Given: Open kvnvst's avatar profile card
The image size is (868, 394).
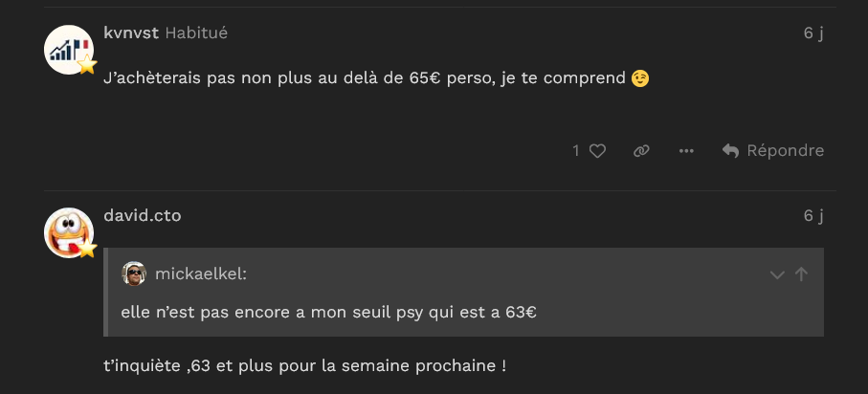Looking at the screenshot, I should 70,50.
